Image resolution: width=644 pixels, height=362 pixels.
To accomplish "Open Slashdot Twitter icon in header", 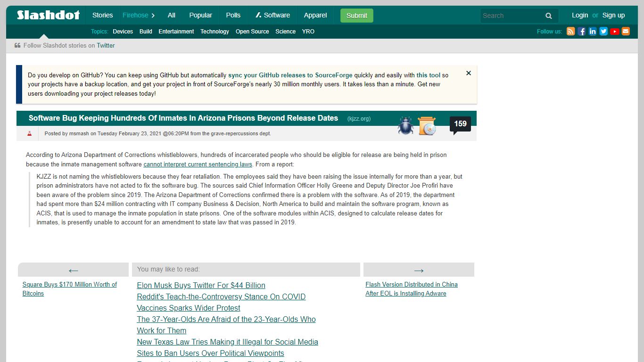I will click(x=603, y=32).
